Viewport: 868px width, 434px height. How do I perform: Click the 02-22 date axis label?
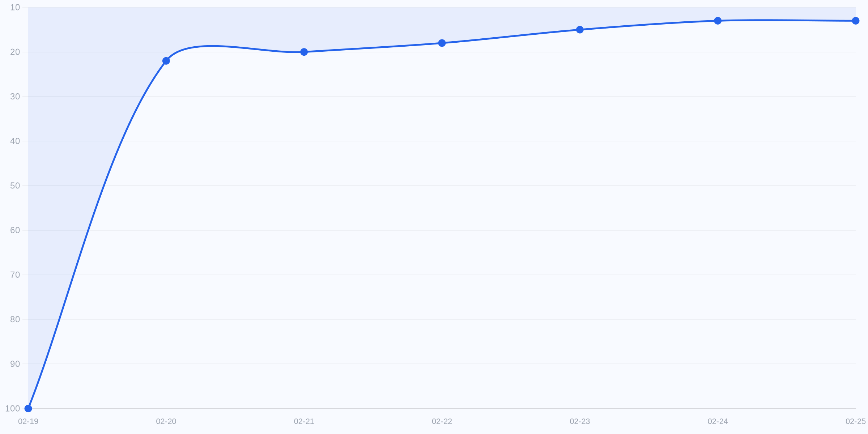click(442, 421)
